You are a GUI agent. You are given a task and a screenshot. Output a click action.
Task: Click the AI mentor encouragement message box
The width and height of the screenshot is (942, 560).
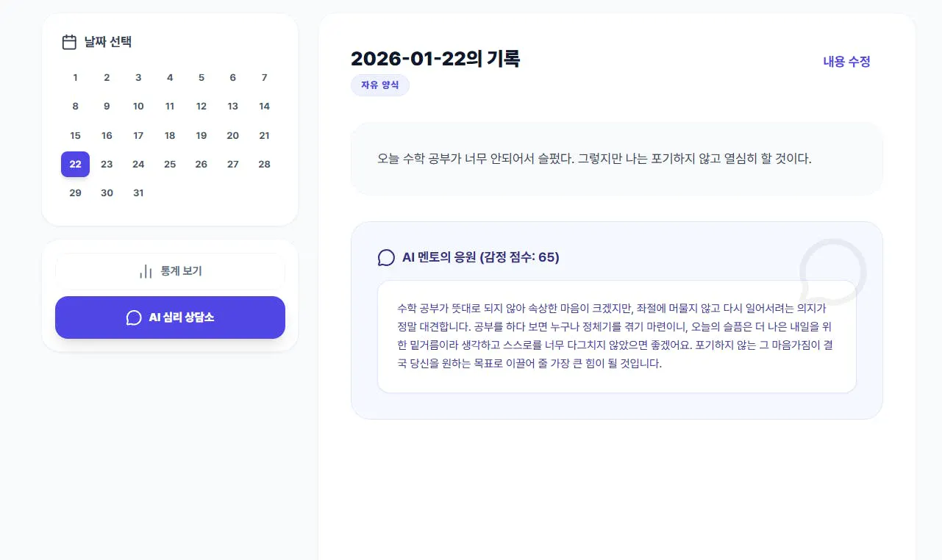click(x=616, y=337)
